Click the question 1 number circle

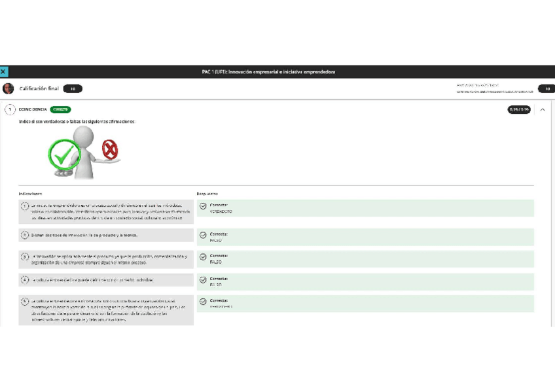[10, 110]
